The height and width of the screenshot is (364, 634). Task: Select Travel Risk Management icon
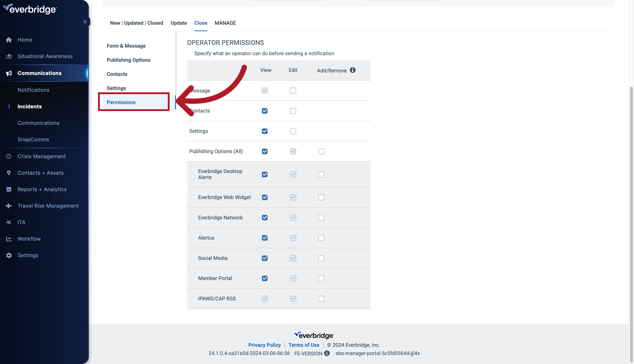pos(8,206)
